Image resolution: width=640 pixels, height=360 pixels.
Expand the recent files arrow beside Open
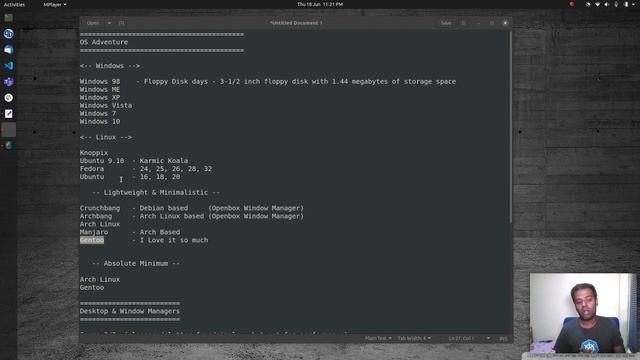coord(109,23)
